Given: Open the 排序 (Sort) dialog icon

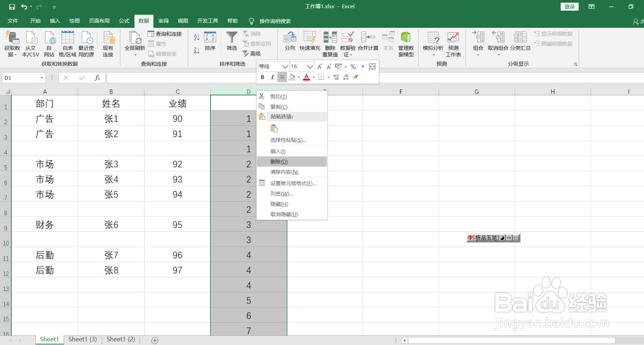Looking at the screenshot, I should (x=210, y=37).
